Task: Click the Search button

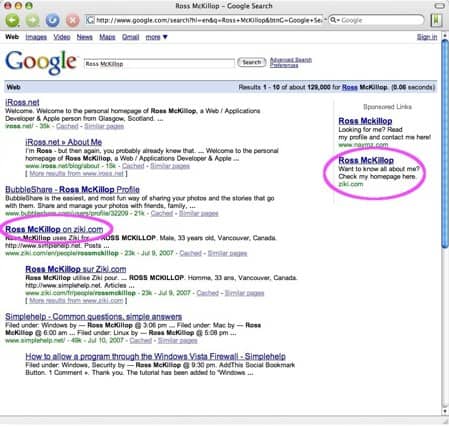Action: pyautogui.click(x=251, y=62)
